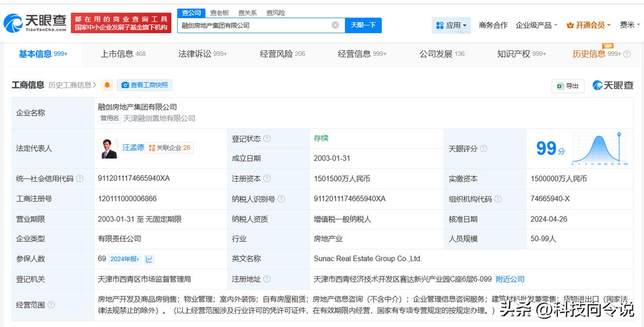Click the bell alert icon beside 历史工商信息
The height and width of the screenshot is (327, 644).
[x=107, y=85]
